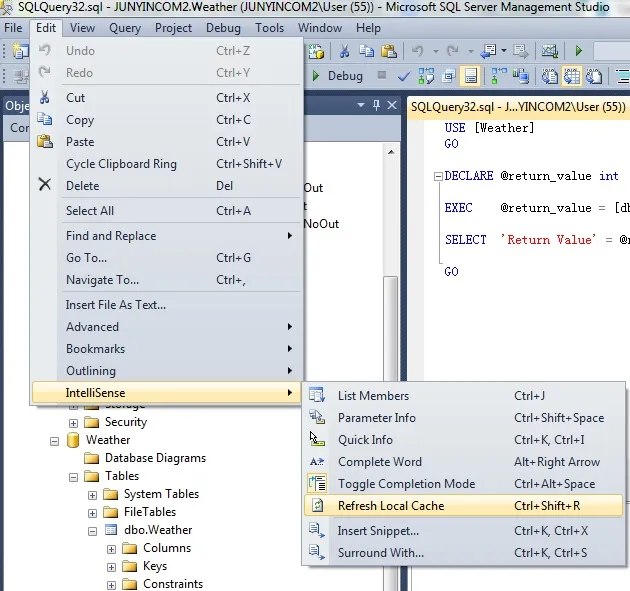Click the yellow Weather database cylinder icon

[73, 440]
